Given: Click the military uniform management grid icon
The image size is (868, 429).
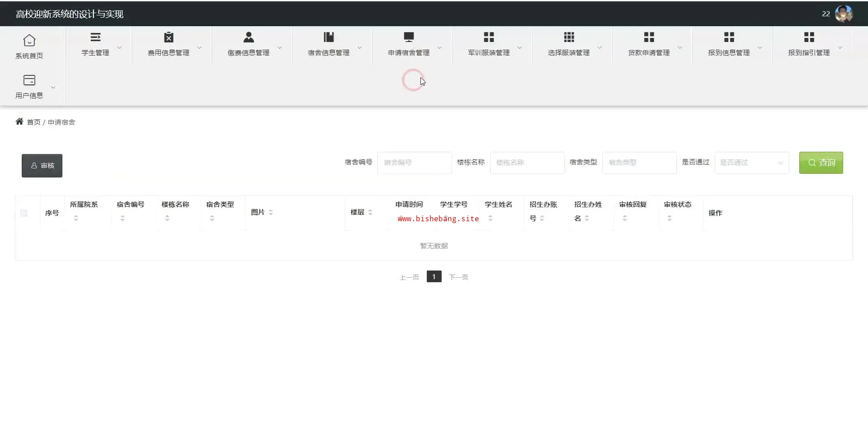Looking at the screenshot, I should [489, 37].
